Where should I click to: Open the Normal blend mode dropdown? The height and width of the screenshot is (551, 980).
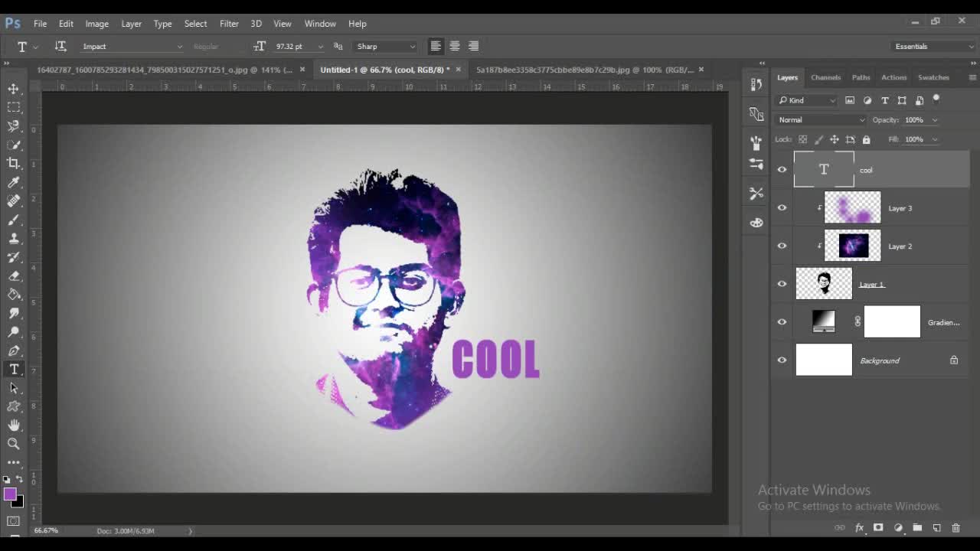coord(821,120)
